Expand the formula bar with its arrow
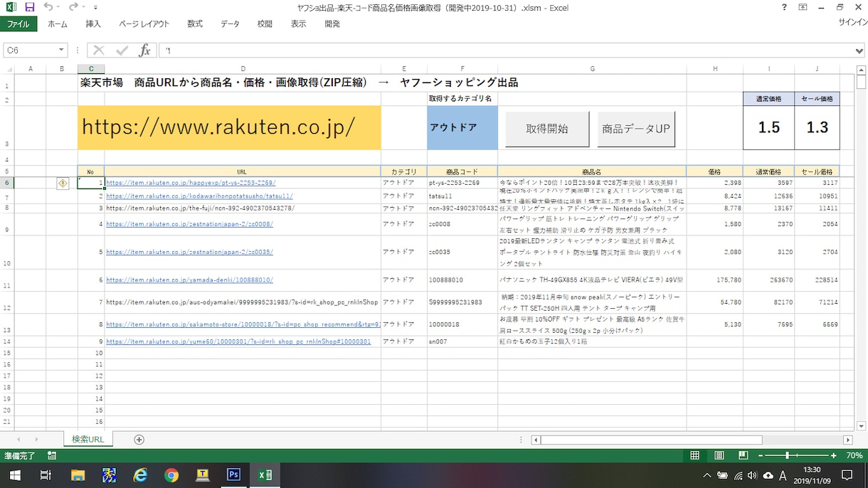868x488 pixels. point(859,51)
